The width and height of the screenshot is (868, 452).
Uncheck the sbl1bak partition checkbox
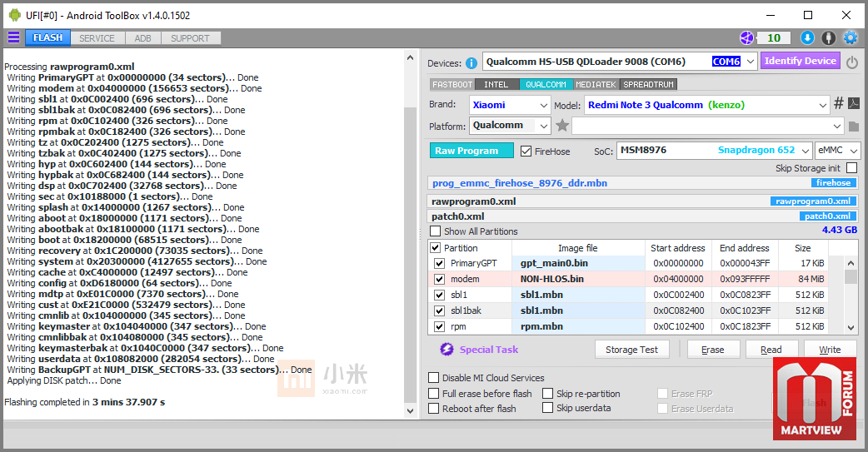[440, 311]
